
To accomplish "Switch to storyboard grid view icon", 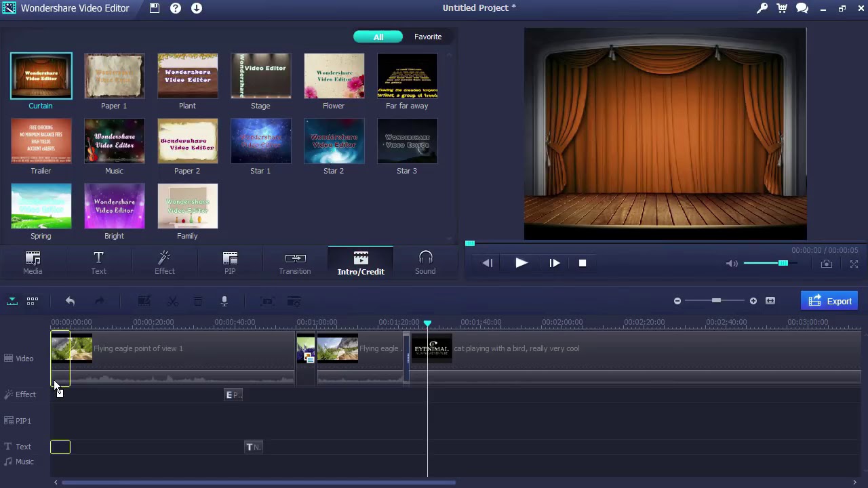I will [x=32, y=301].
